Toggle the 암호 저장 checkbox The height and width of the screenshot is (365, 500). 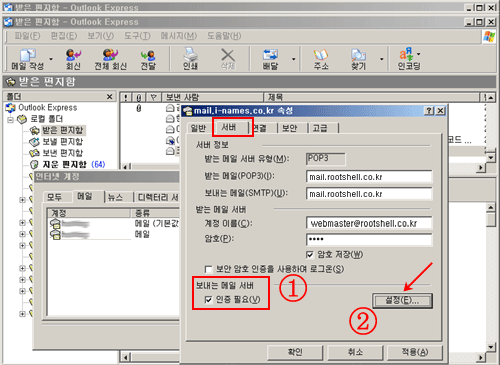310,255
